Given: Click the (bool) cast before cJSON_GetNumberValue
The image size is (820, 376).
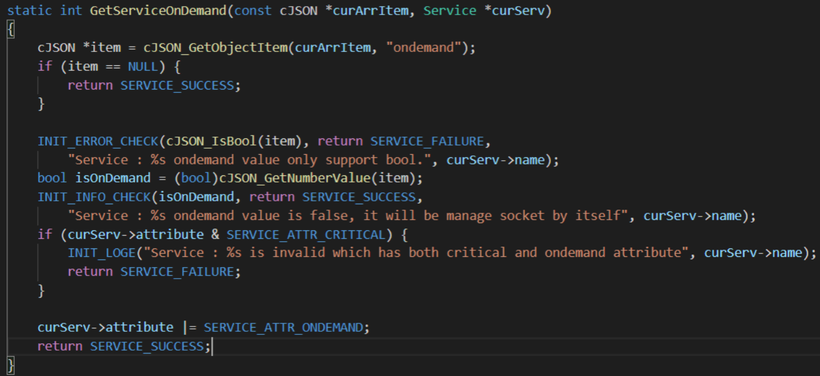Looking at the screenshot, I should point(196,178).
